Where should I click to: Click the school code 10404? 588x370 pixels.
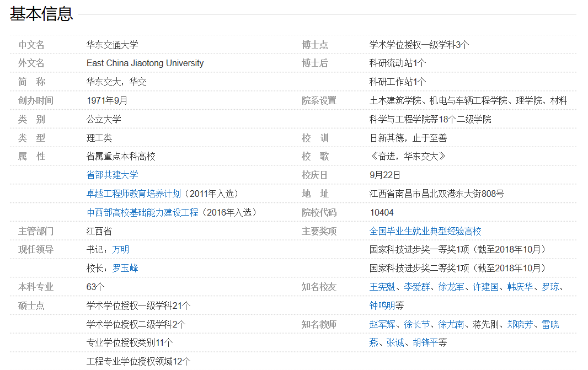382,212
